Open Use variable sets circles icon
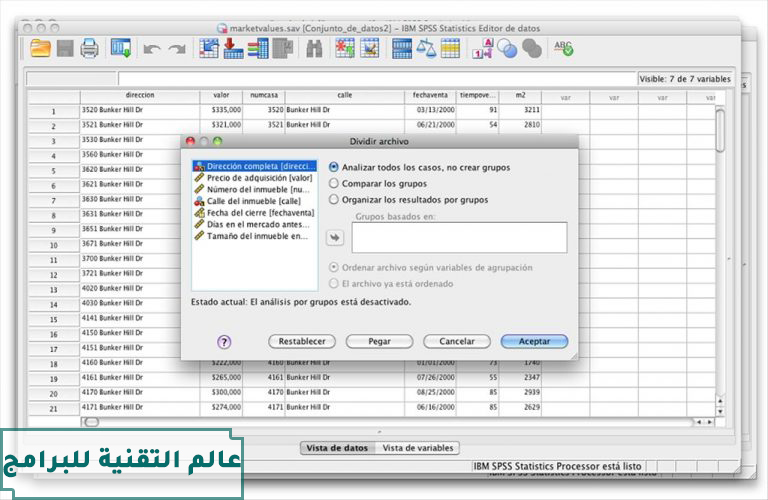Screen dimensions: 768x500 point(507,48)
